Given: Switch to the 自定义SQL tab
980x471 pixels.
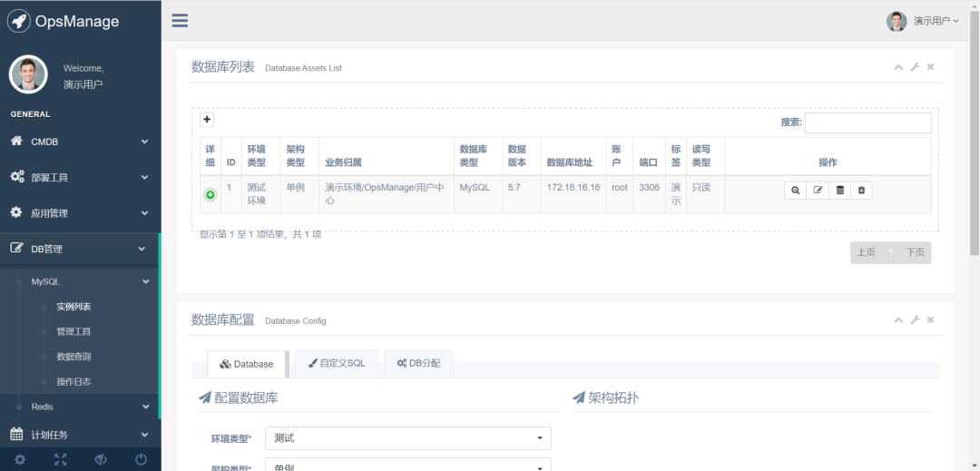Looking at the screenshot, I should pos(336,363).
